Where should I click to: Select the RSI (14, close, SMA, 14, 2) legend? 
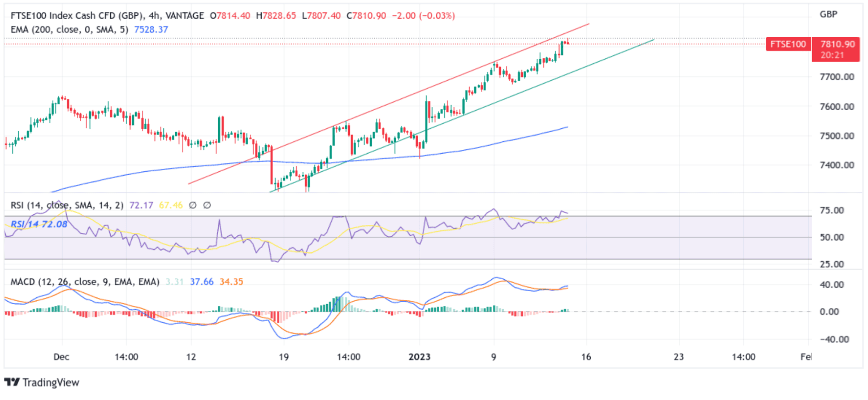(67, 205)
